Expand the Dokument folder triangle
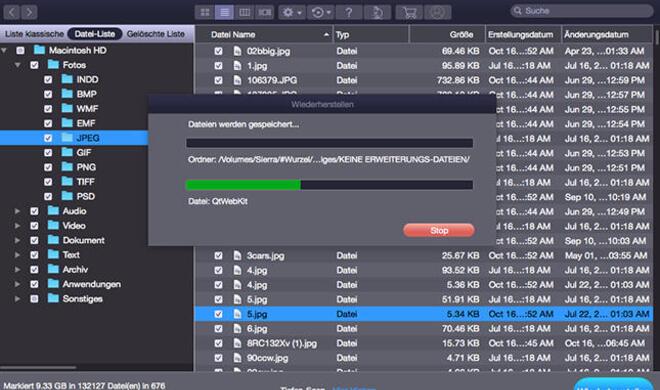 tap(17, 240)
